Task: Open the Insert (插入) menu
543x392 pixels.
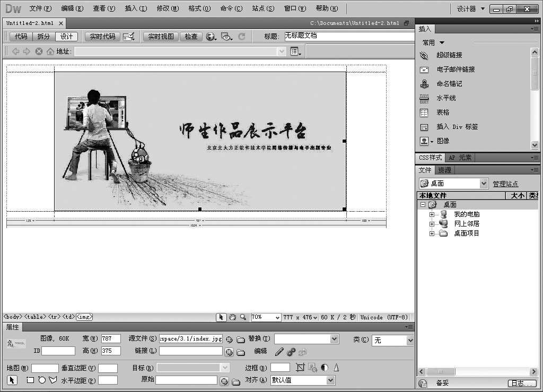Action: tap(135, 8)
